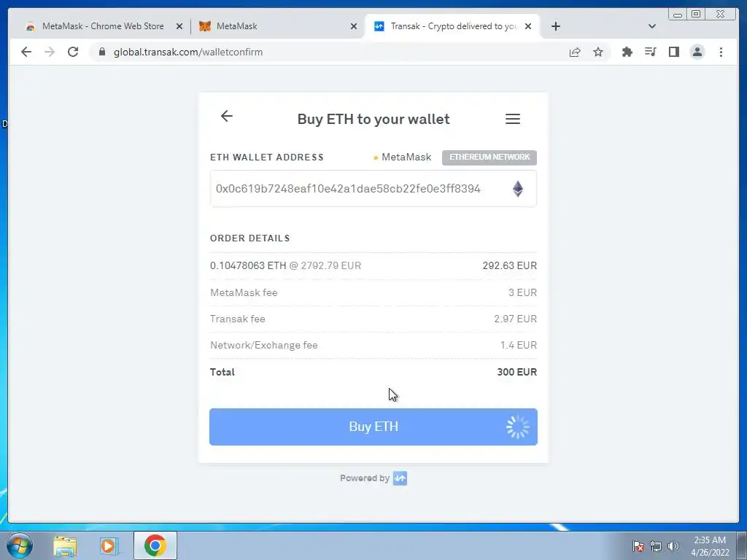Click the Transak logo beside Powered by
Image resolution: width=747 pixels, height=560 pixels.
click(400, 478)
